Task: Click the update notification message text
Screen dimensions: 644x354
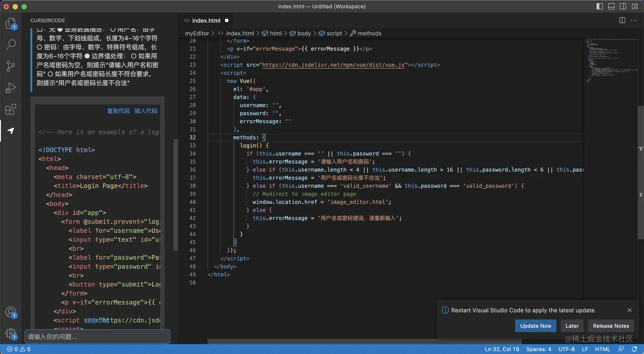Action: [523, 310]
